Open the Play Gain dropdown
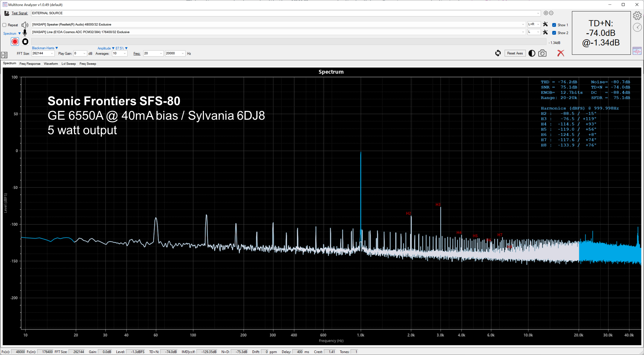Image resolution: width=644 pixels, height=355 pixels. pyautogui.click(x=80, y=54)
